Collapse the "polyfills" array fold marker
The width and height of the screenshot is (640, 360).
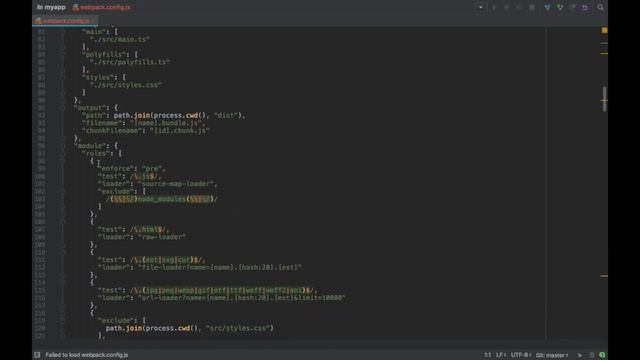pyautogui.click(x=63, y=54)
